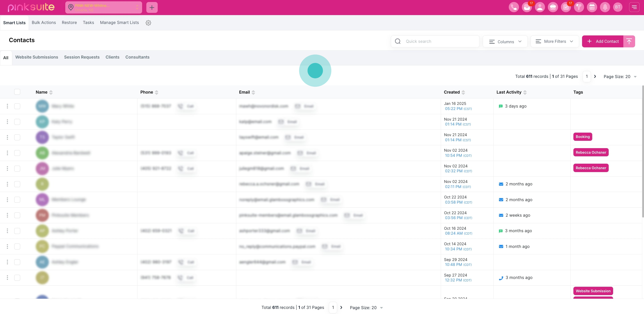Open the More Filters dropdown
Image resolution: width=644 pixels, height=314 pixels.
555,41
